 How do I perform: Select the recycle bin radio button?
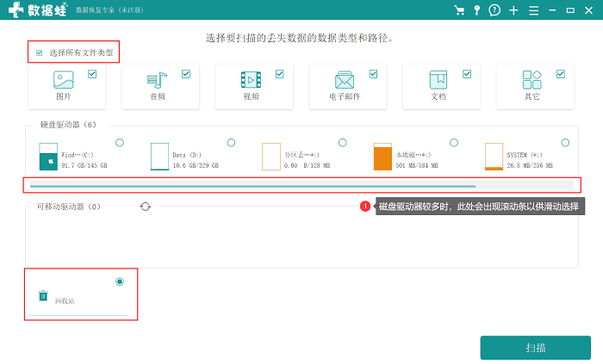point(120,282)
